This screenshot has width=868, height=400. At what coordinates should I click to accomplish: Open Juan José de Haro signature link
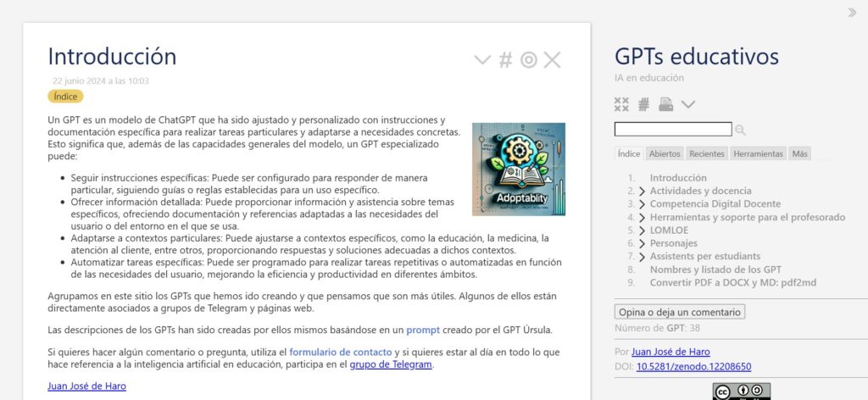[x=87, y=386]
